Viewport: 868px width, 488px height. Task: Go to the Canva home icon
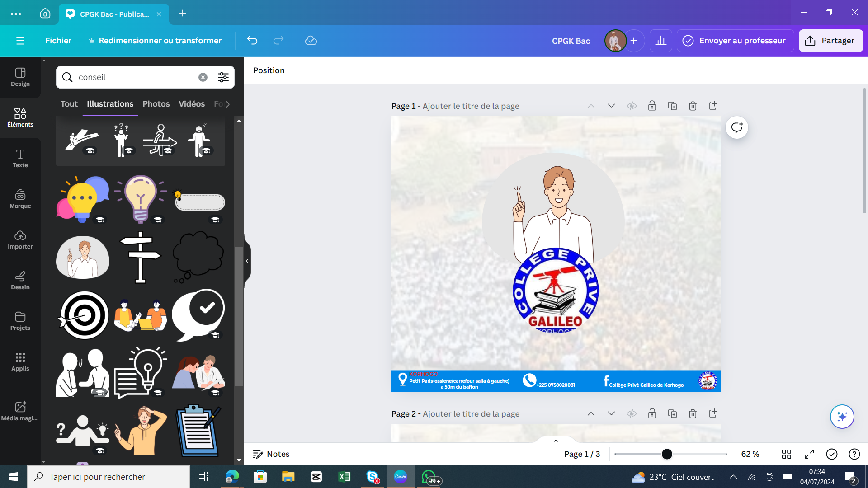coord(45,14)
